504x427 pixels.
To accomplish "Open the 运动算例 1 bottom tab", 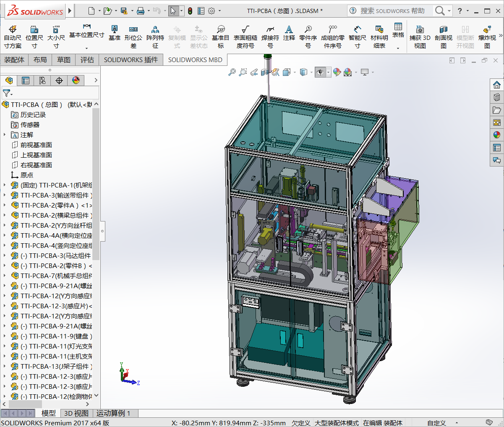I will (113, 413).
